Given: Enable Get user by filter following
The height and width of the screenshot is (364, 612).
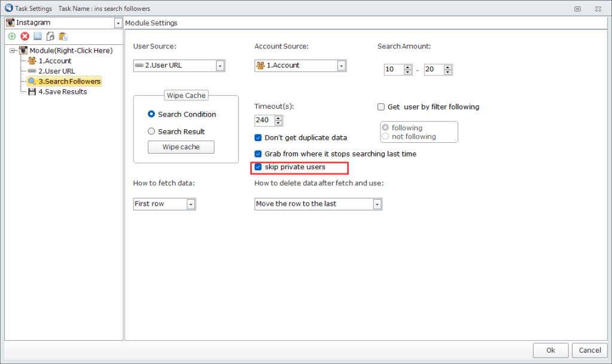Looking at the screenshot, I should (x=380, y=107).
